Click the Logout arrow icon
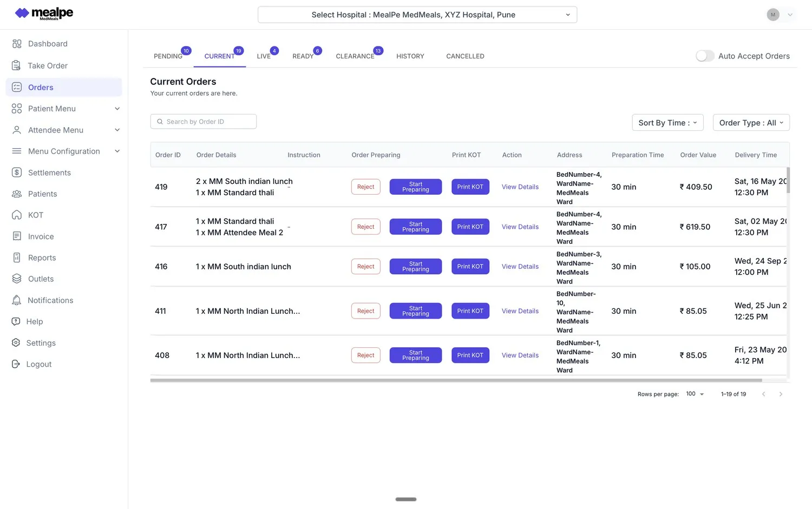Screen dimensions: 812x509 tap(16, 364)
